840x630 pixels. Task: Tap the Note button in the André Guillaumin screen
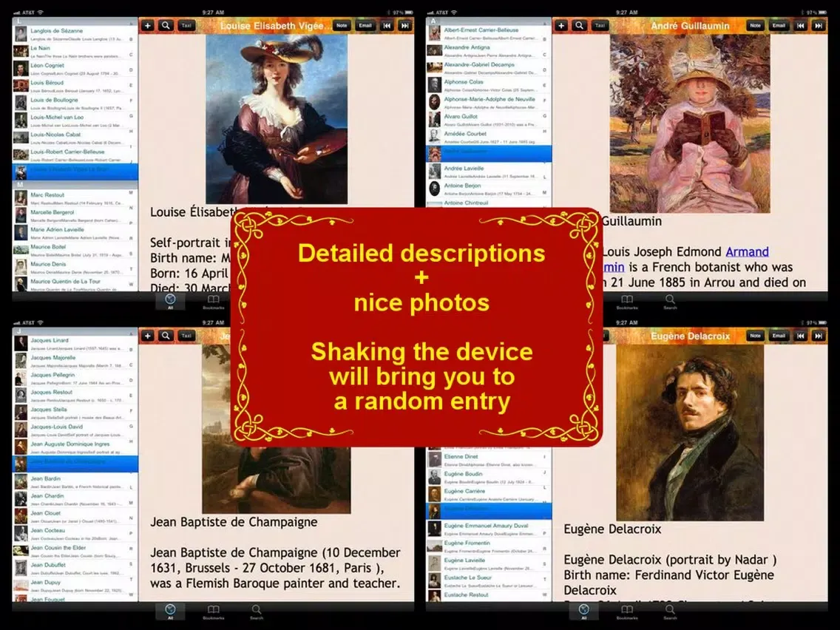click(755, 25)
